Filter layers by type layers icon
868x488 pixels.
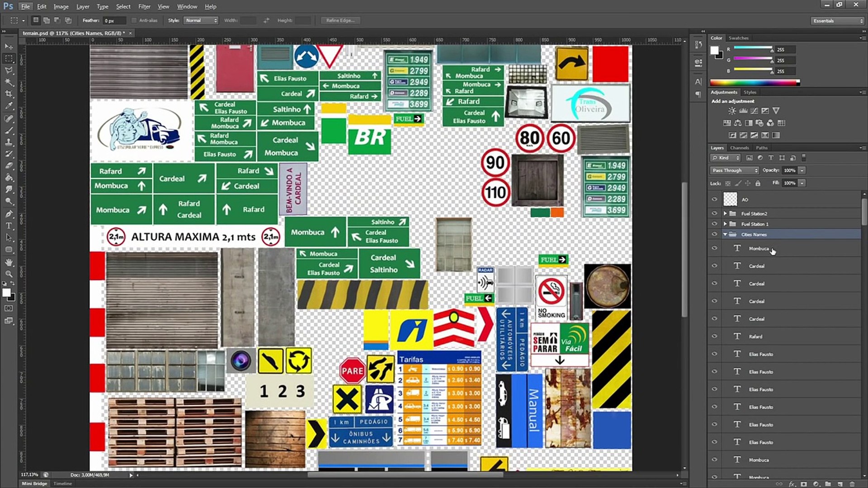tap(771, 158)
